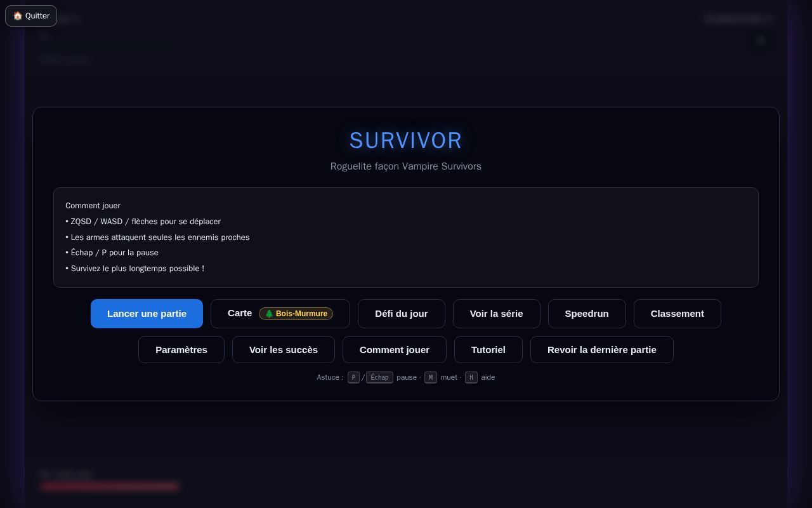Click the Survivez le plus longtemps possible line
Image resolution: width=812 pixels, height=508 pixels.
click(x=134, y=269)
